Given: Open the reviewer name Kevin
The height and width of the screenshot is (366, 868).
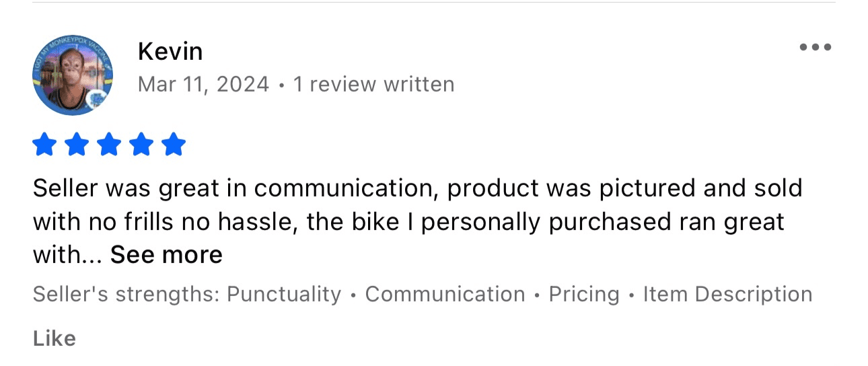Looking at the screenshot, I should [170, 51].
